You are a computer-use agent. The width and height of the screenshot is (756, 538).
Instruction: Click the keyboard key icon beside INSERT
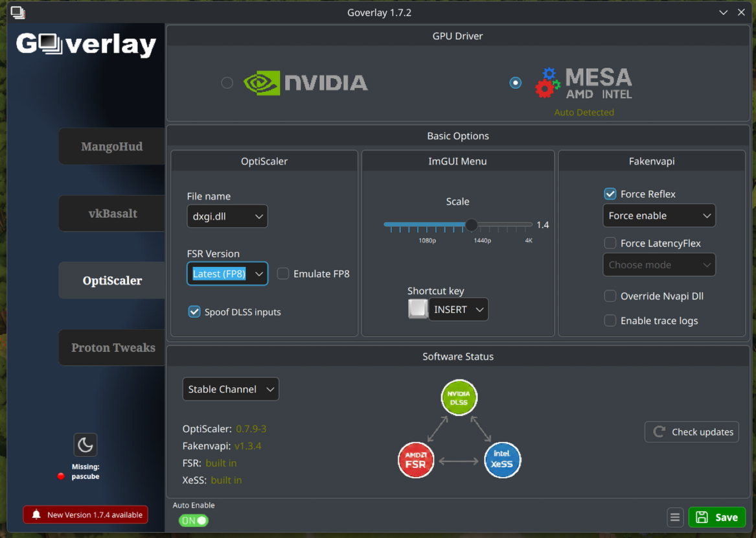tap(418, 309)
